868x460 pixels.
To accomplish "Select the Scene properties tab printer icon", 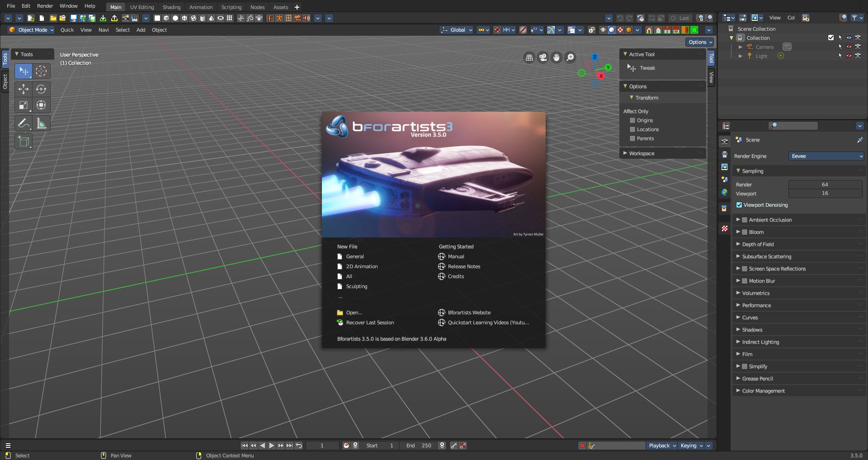I will click(x=725, y=154).
